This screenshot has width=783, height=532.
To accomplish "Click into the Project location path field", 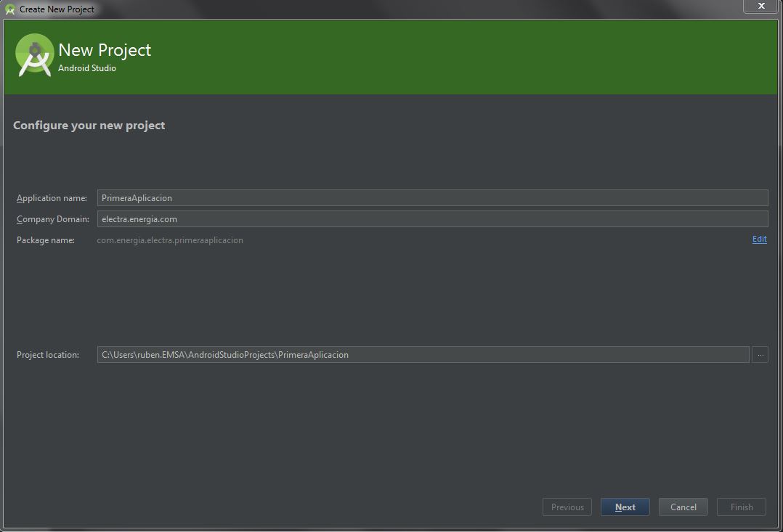I will 423,355.
